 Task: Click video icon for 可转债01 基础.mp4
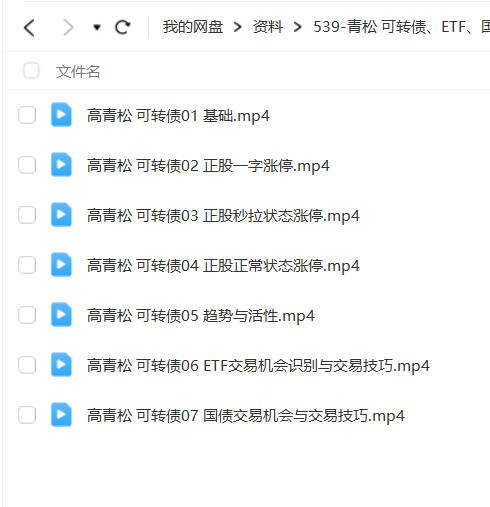point(61,115)
